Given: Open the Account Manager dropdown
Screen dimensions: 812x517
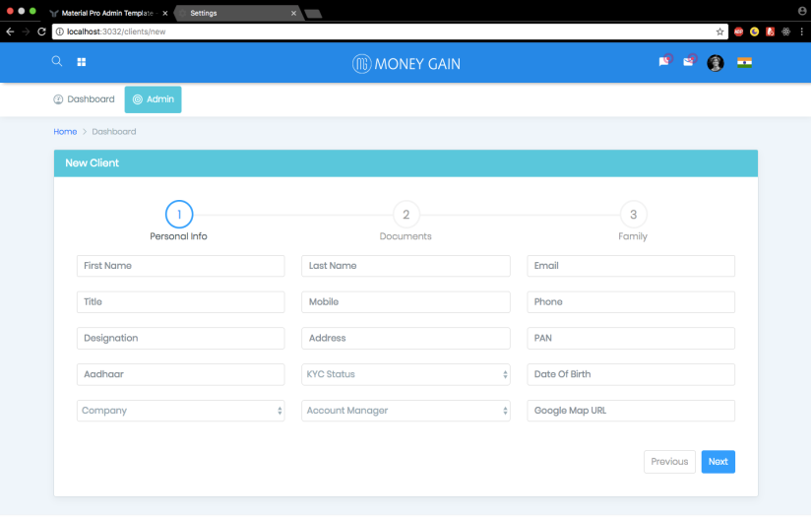Looking at the screenshot, I should click(x=406, y=411).
